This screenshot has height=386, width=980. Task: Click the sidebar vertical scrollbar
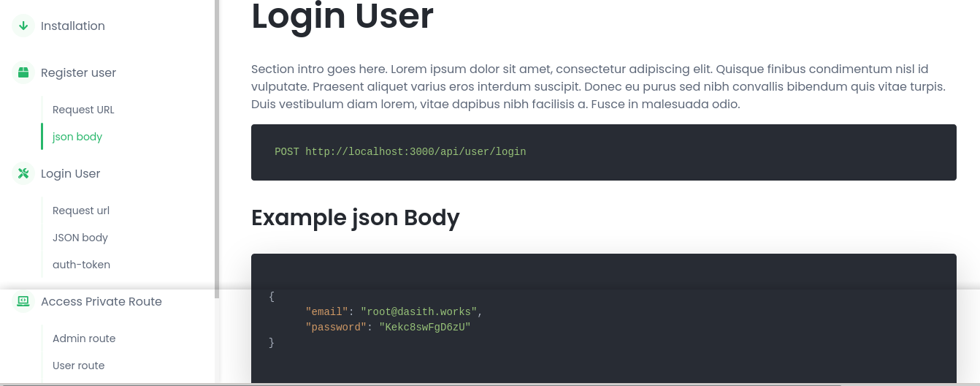(x=217, y=146)
